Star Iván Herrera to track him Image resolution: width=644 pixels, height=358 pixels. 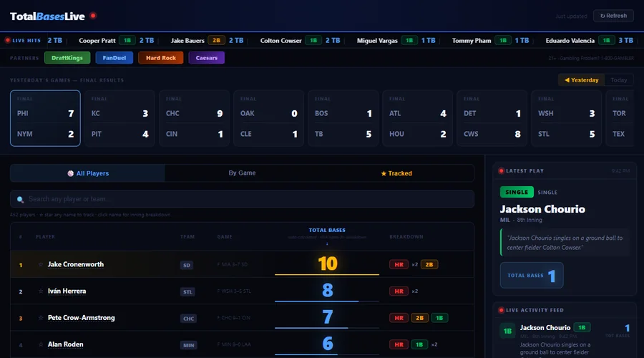[41, 291]
